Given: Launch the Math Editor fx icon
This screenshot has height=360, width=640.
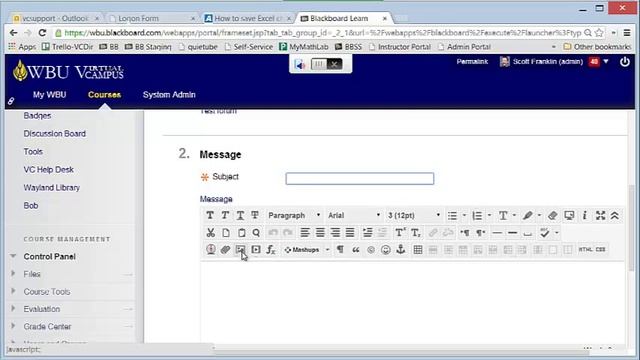Looking at the screenshot, I should pos(271,249).
